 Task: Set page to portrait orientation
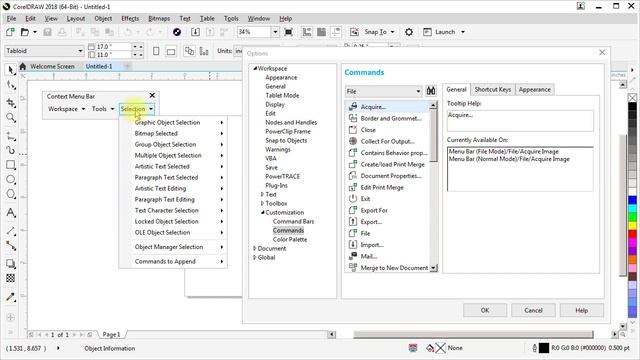coord(156,51)
